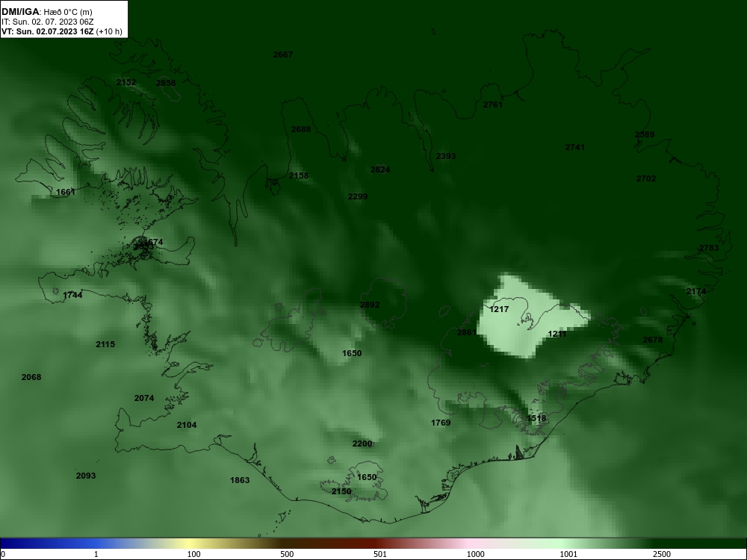747x560 pixels.
Task: Click the 2174 reading
Action: click(696, 291)
